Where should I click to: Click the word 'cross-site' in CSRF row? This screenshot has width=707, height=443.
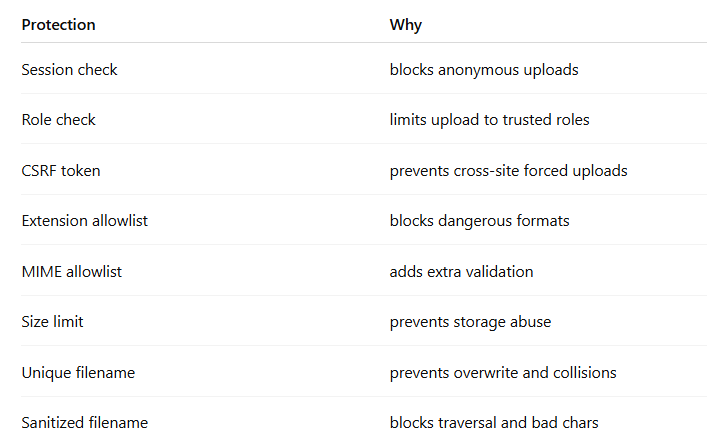491,171
